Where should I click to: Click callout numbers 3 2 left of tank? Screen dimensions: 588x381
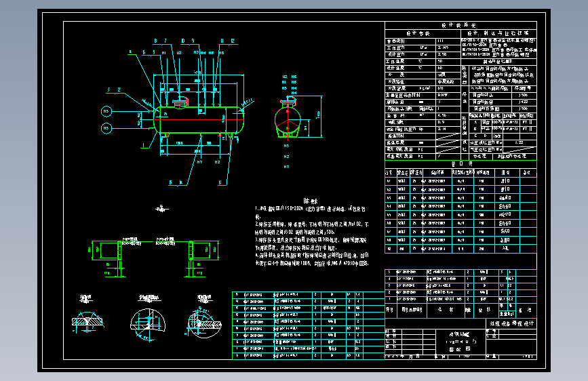(114, 90)
